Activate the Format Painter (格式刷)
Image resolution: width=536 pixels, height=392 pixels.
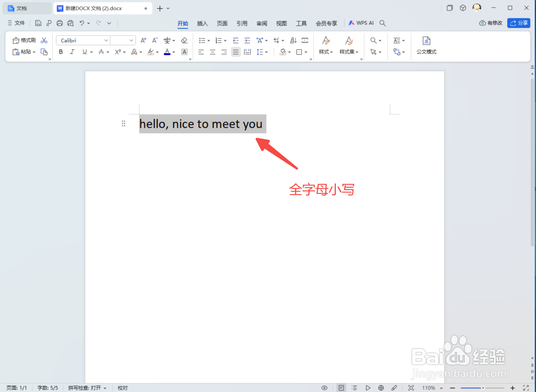point(24,40)
